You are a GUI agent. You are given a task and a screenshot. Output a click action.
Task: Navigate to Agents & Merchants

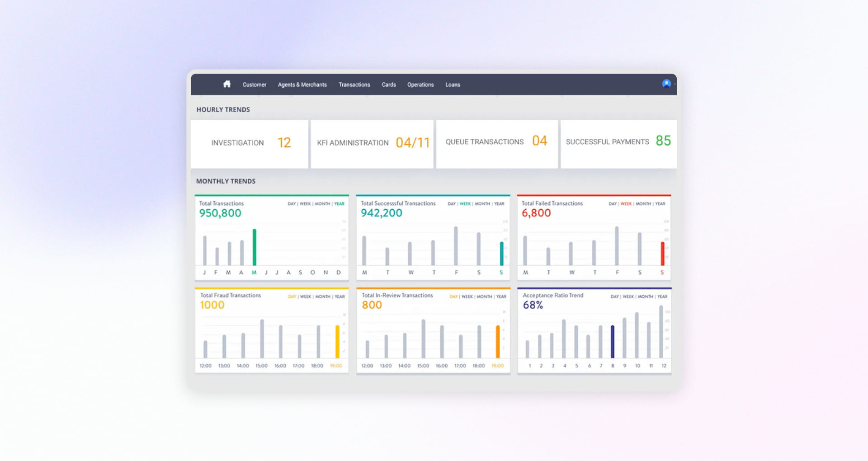point(302,85)
